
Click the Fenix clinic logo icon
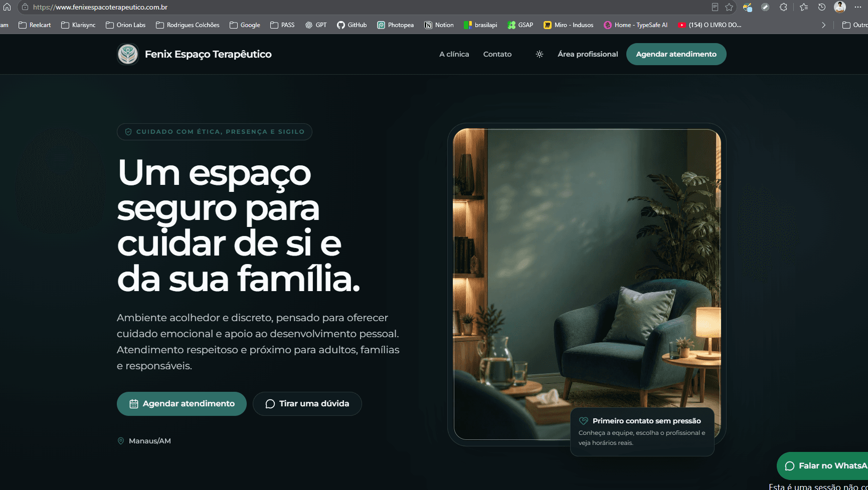[128, 54]
